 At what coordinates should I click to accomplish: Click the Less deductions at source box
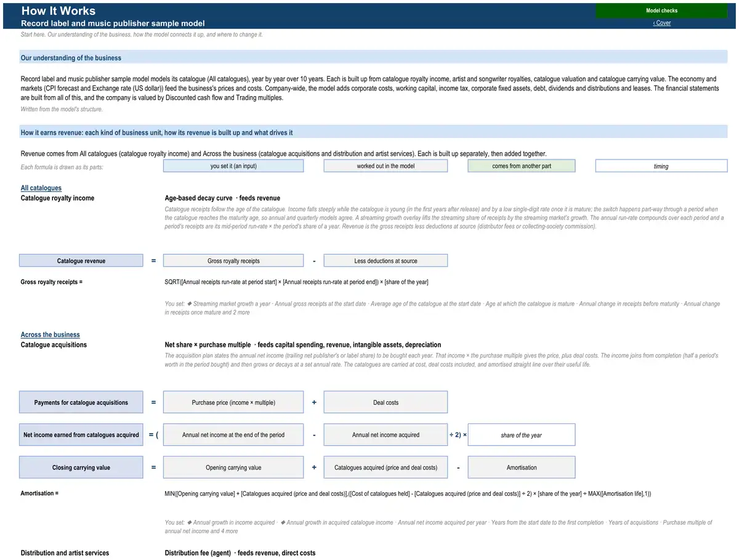click(x=386, y=261)
